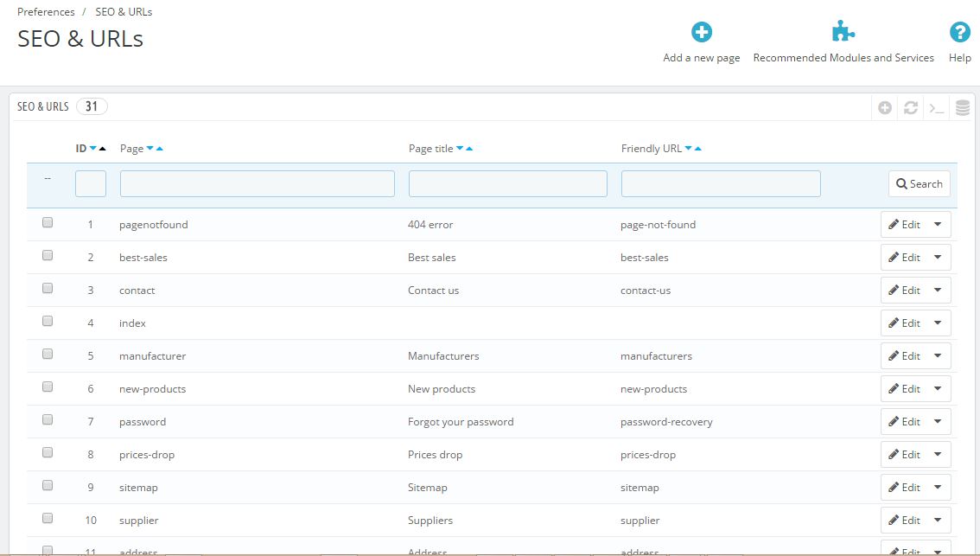Click the panel header add-new plus icon
The height and width of the screenshot is (556, 980).
(884, 107)
